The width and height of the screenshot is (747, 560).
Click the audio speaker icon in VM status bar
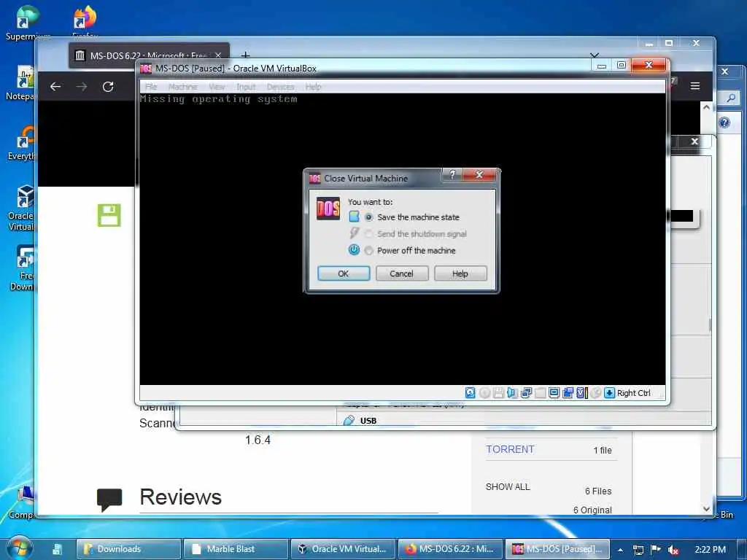point(512,393)
